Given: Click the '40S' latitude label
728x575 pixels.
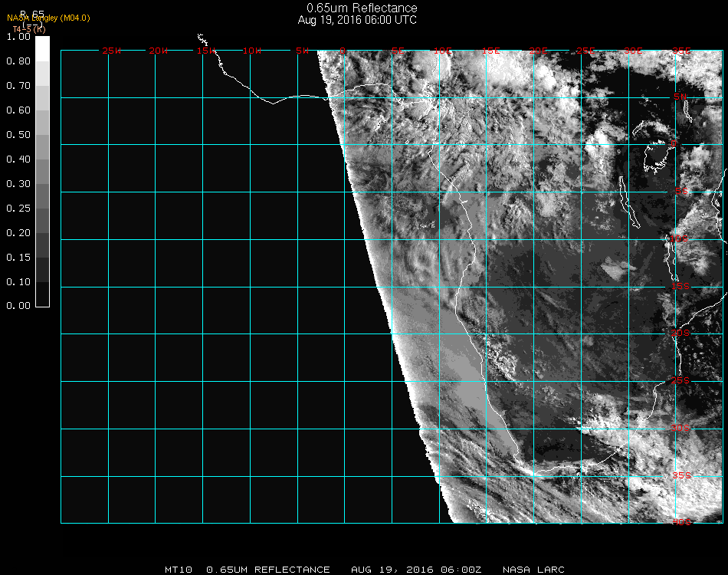Looking at the screenshot, I should tap(681, 522).
